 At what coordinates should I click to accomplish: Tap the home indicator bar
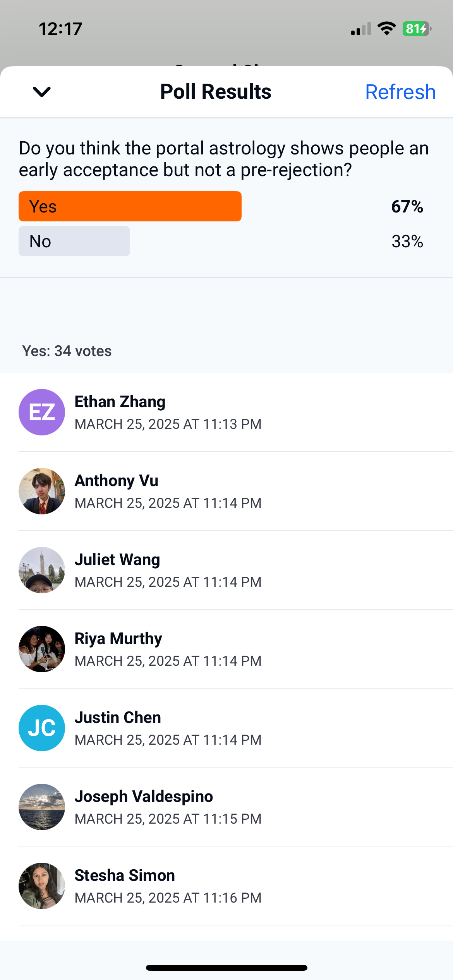[226, 968]
